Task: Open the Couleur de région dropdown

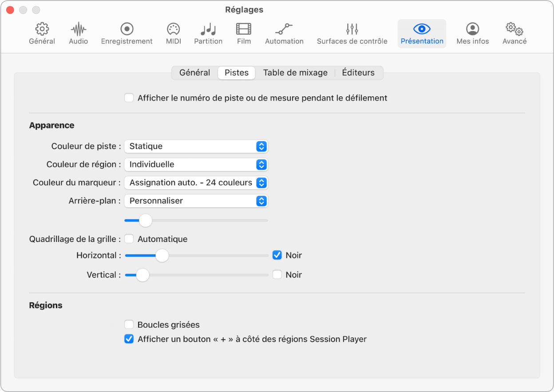Action: (196, 164)
